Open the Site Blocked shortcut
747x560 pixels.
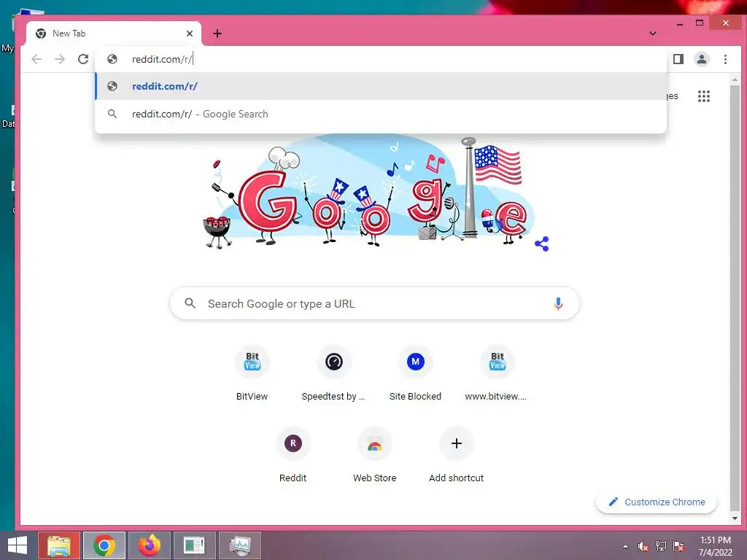(415, 374)
